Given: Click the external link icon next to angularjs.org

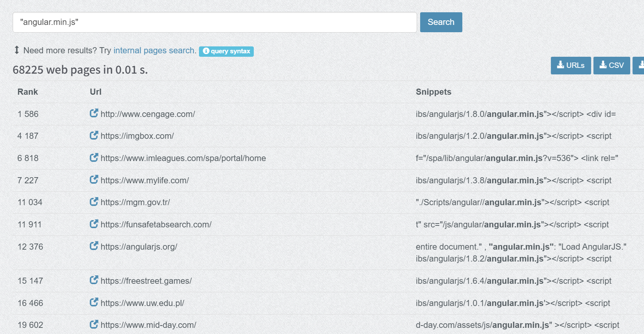Looking at the screenshot, I should point(94,246).
